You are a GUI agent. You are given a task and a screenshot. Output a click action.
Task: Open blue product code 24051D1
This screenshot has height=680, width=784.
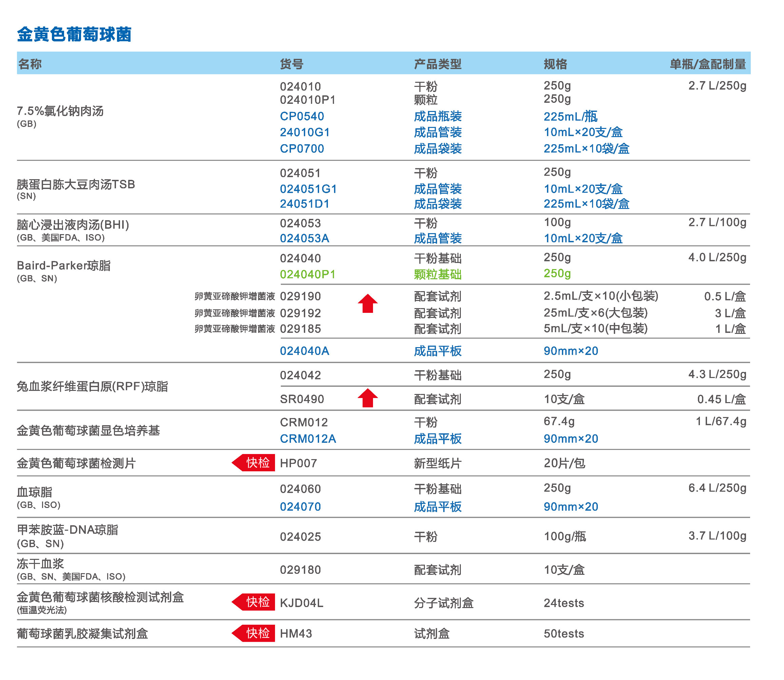(305, 204)
